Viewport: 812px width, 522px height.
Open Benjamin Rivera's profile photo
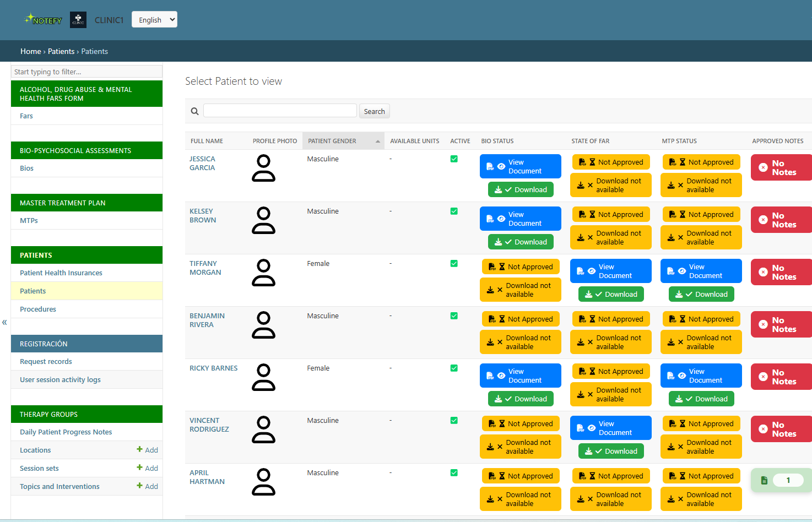[x=263, y=325]
